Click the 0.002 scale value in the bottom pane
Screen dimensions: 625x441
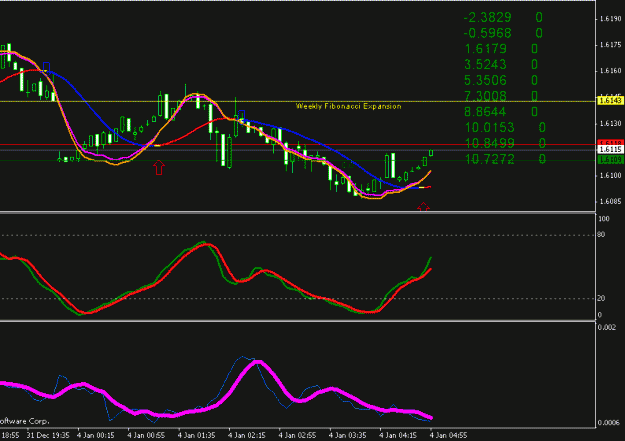pyautogui.click(x=607, y=327)
